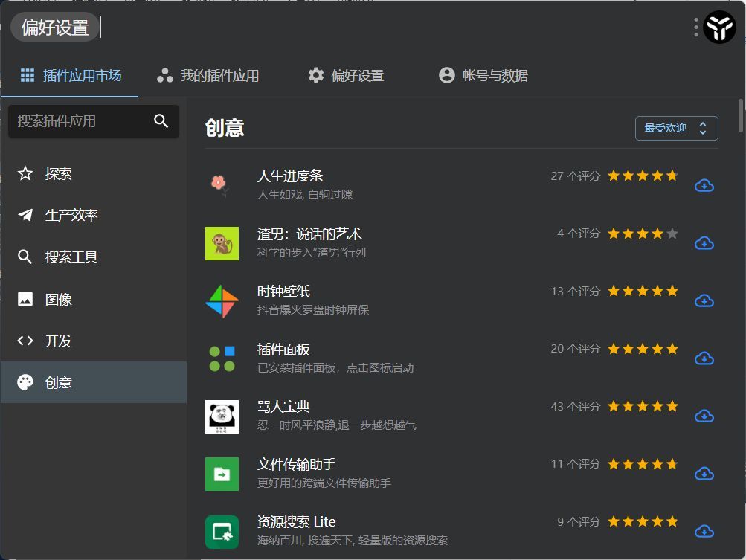Click the 文件传输助手 green folder icon

222,474
